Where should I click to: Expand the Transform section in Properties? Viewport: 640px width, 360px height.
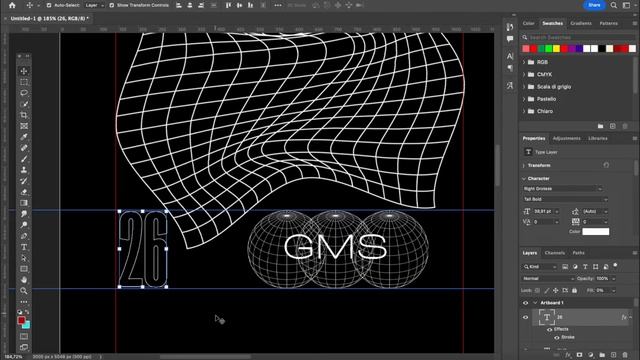coord(524,165)
